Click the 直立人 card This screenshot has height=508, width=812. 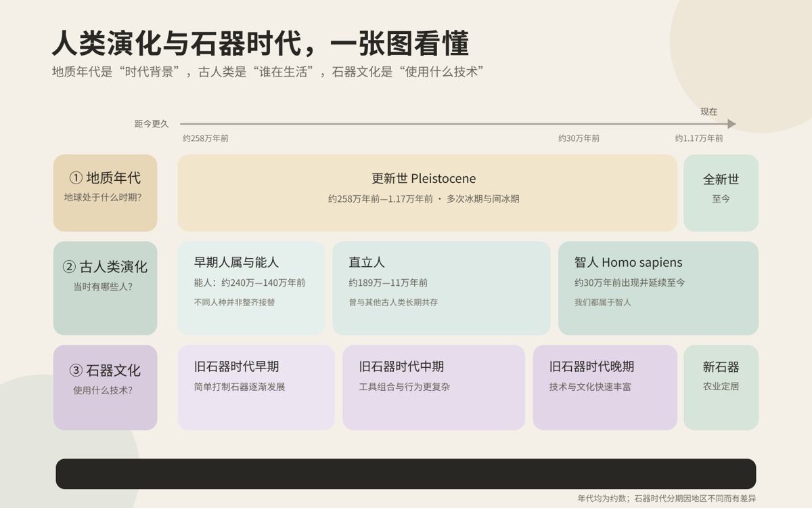coord(441,288)
